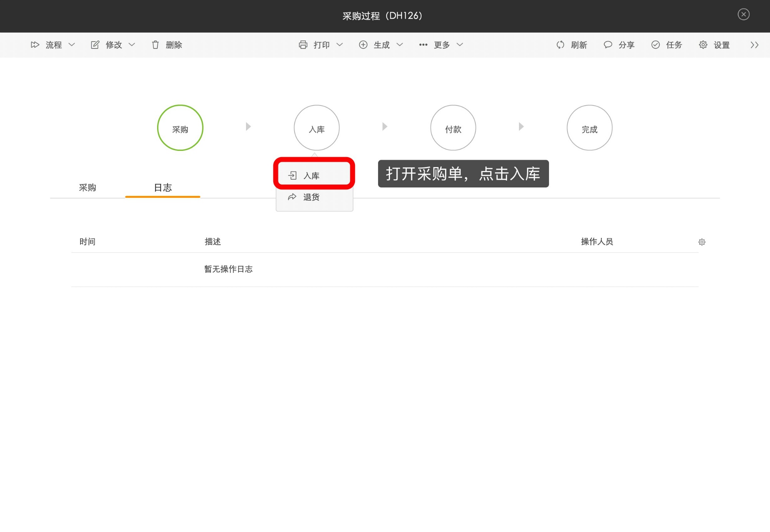770x532 pixels.
Task: Expand the 打印 dropdown arrow
Action: point(340,45)
